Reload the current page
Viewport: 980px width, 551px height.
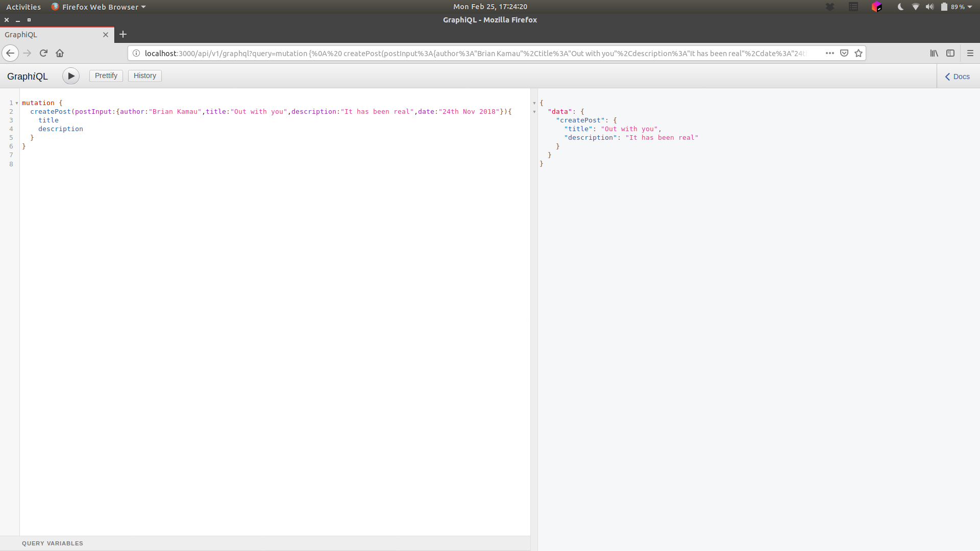(44, 53)
